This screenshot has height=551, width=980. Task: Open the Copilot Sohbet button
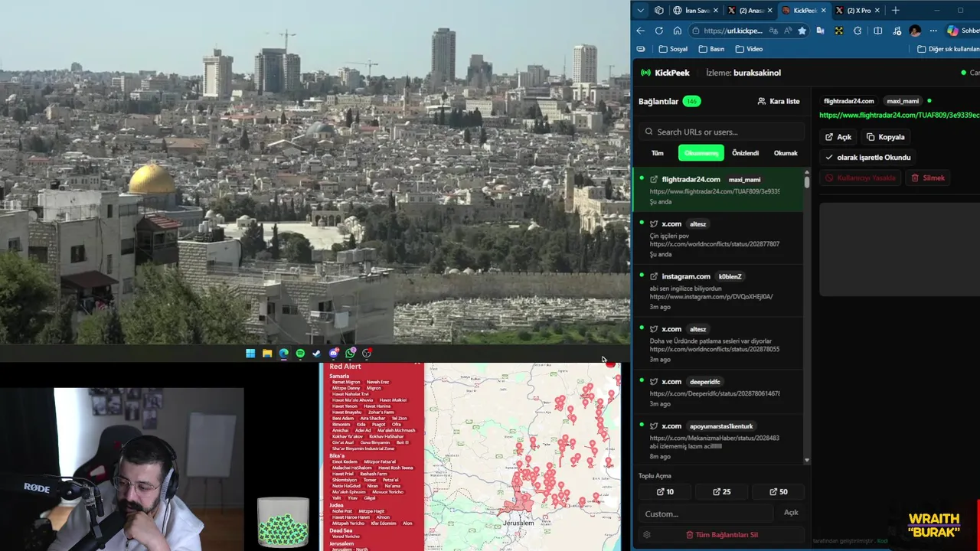pyautogui.click(x=963, y=31)
